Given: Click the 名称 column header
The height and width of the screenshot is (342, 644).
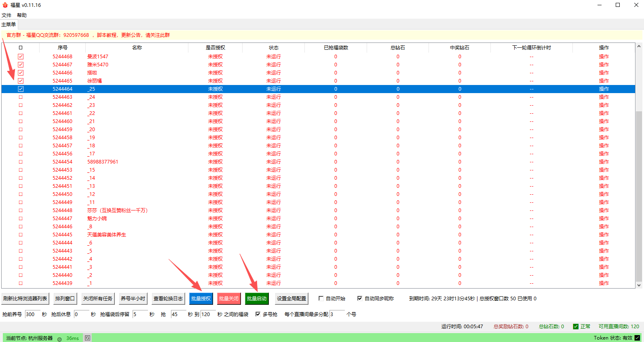Looking at the screenshot, I should (x=137, y=48).
